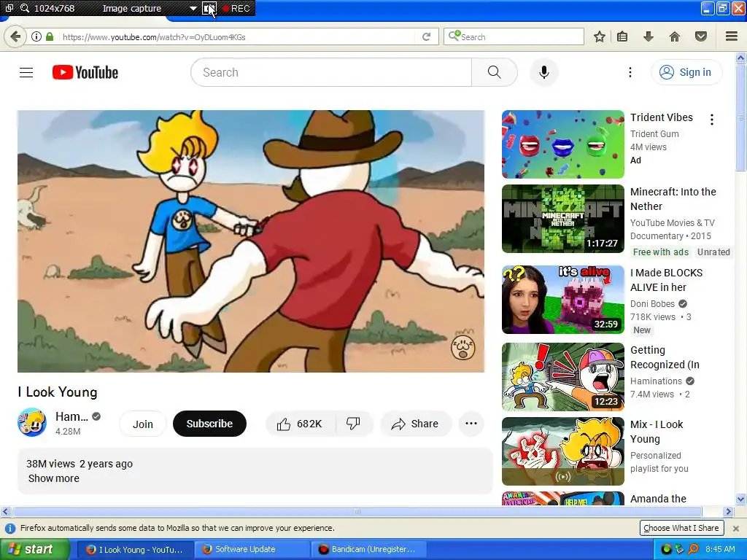Screen dimensions: 747x560
Task: Open the YouTube guide menu icon
Action: point(26,72)
